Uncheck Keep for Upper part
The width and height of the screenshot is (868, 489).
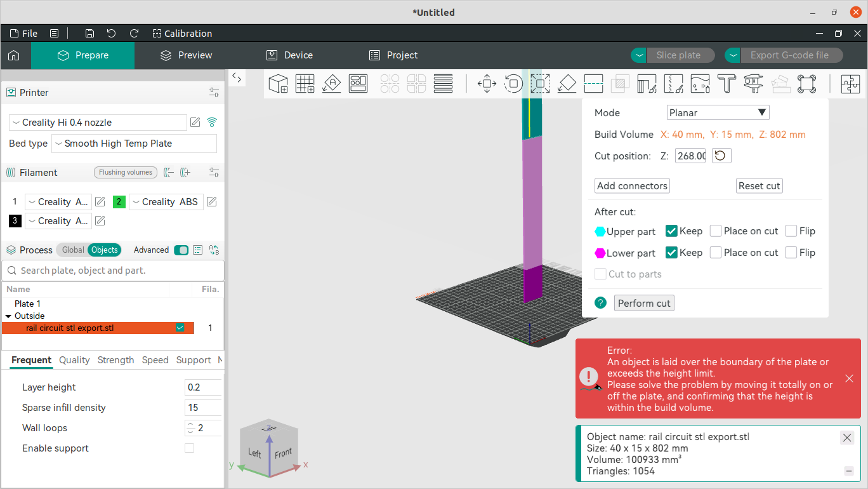click(671, 231)
